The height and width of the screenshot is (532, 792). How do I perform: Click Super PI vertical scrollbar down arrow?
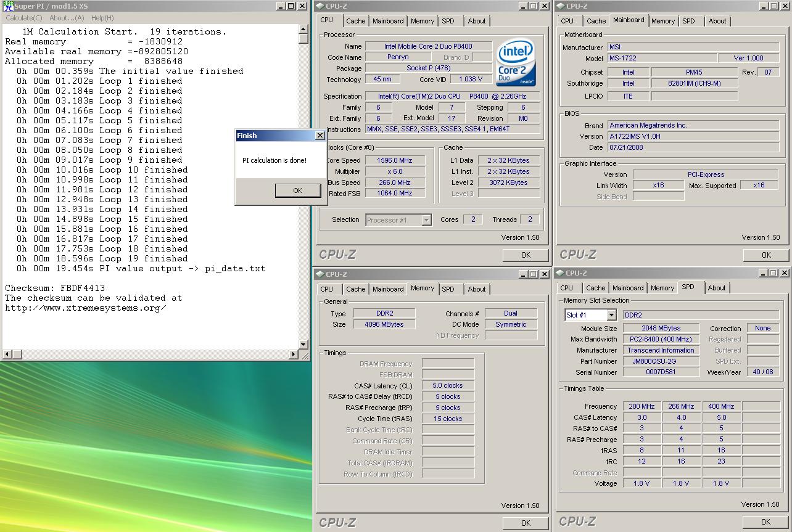pos(303,345)
